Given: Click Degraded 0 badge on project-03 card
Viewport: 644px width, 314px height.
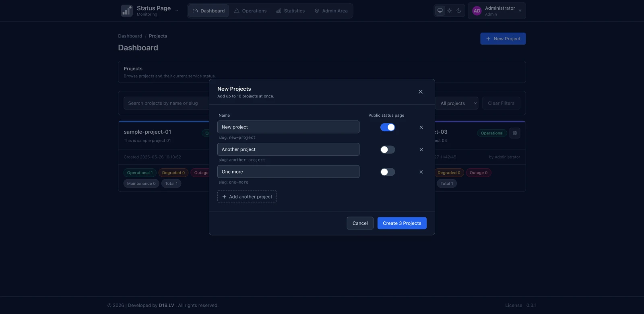Looking at the screenshot, I should 449,173.
